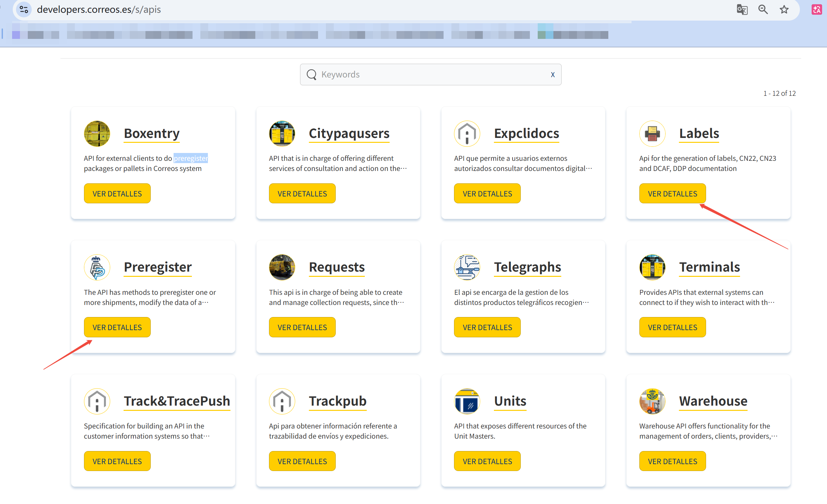Click the Expclidocs house icon

click(x=467, y=134)
